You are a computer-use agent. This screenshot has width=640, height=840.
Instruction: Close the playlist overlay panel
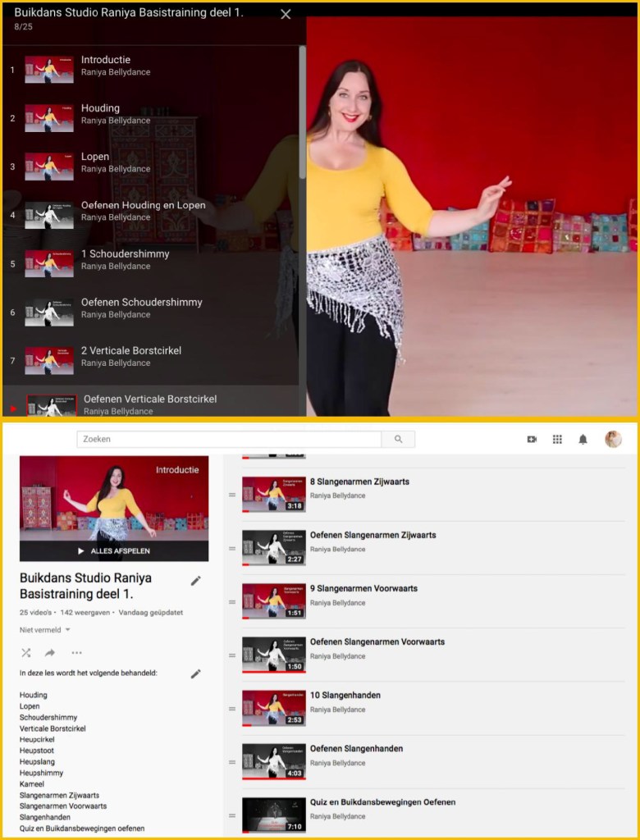point(286,15)
